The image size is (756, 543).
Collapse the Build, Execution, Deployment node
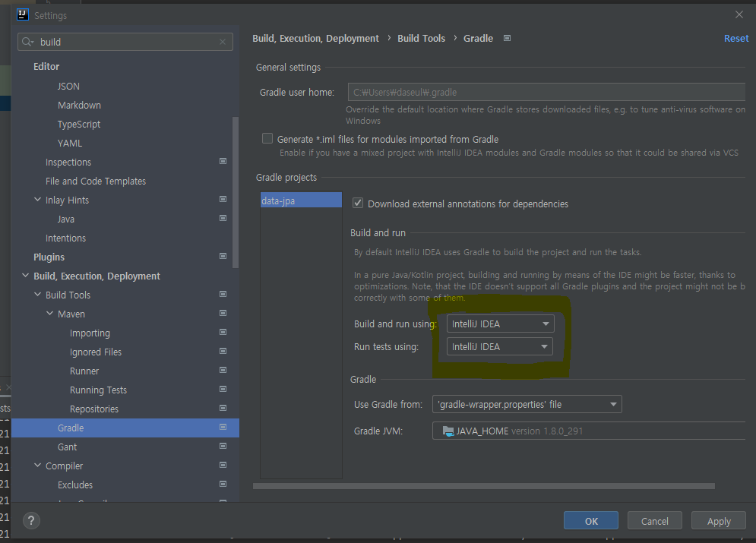tap(26, 276)
